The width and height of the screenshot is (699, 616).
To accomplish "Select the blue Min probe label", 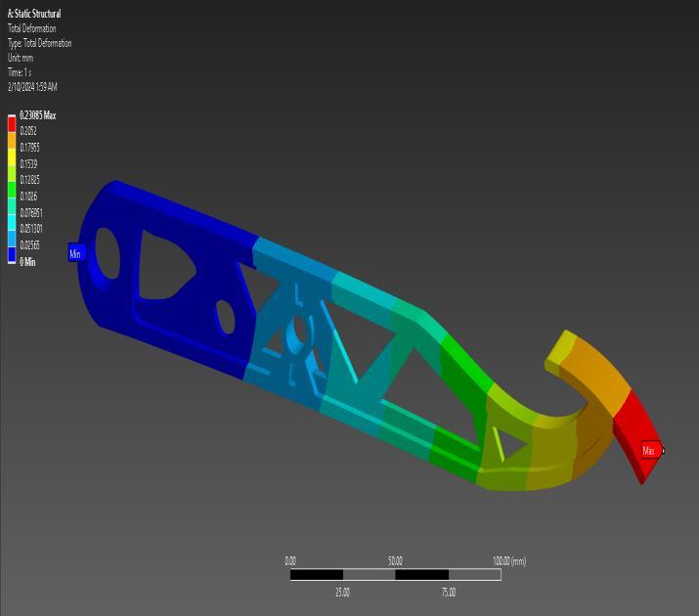I will click(75, 253).
